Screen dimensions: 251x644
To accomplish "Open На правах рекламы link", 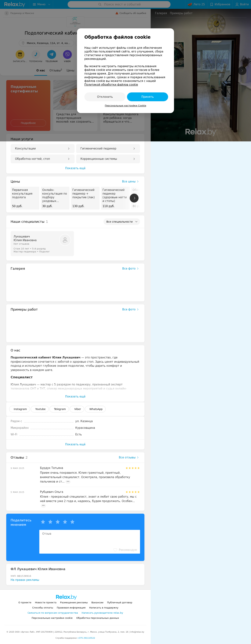I will (x=25, y=580).
